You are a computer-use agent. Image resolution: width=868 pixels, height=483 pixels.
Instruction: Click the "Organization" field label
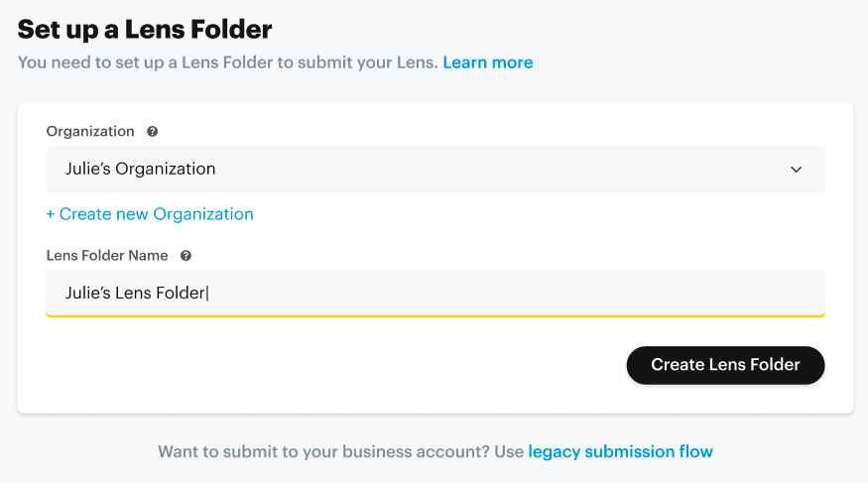[90, 132]
